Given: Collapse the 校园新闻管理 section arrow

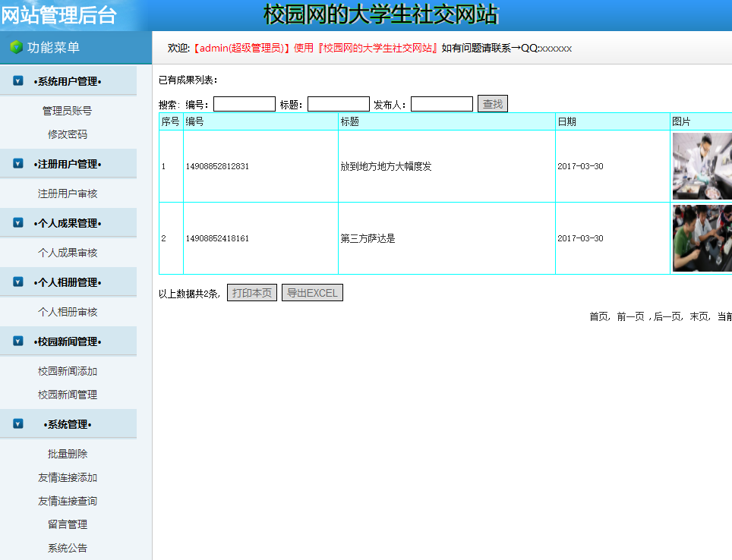Looking at the screenshot, I should click(x=17, y=341).
